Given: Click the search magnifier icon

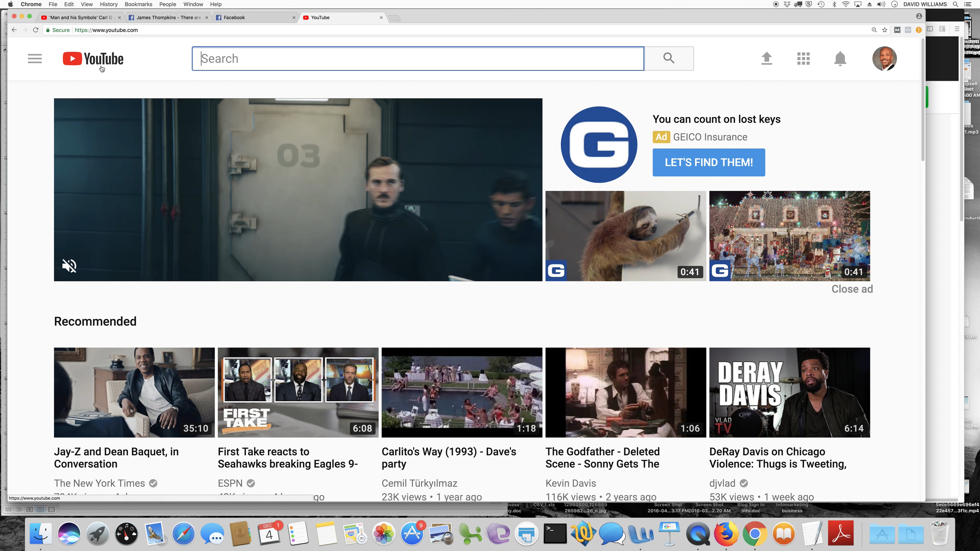Looking at the screenshot, I should pyautogui.click(x=669, y=58).
